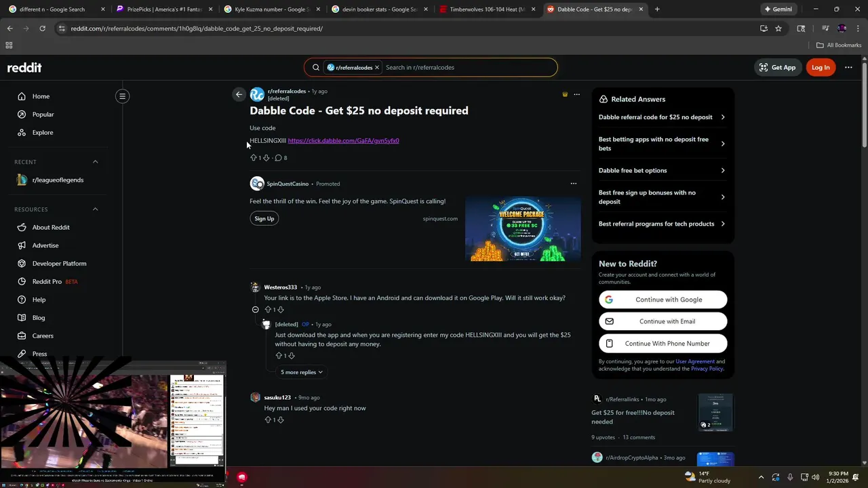Upvote the Westeros333 comment
This screenshot has width=868, height=488.
tap(268, 310)
